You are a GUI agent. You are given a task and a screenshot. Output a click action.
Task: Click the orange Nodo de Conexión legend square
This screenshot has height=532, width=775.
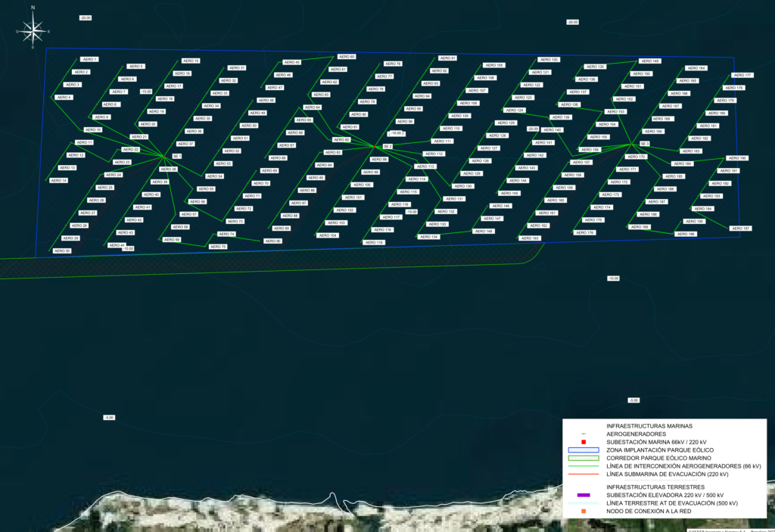(x=583, y=511)
